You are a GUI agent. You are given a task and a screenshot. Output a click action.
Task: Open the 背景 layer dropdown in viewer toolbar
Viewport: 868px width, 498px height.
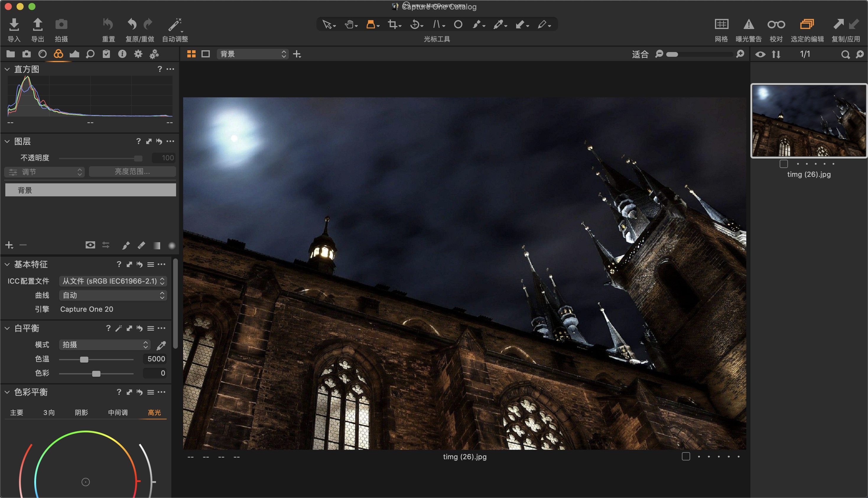tap(252, 54)
